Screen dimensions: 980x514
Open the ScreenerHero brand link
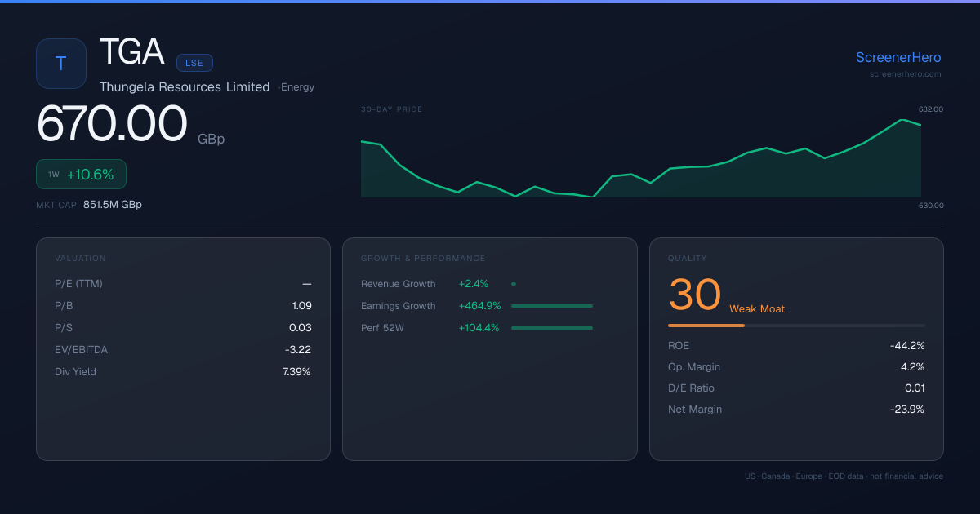tap(898, 58)
